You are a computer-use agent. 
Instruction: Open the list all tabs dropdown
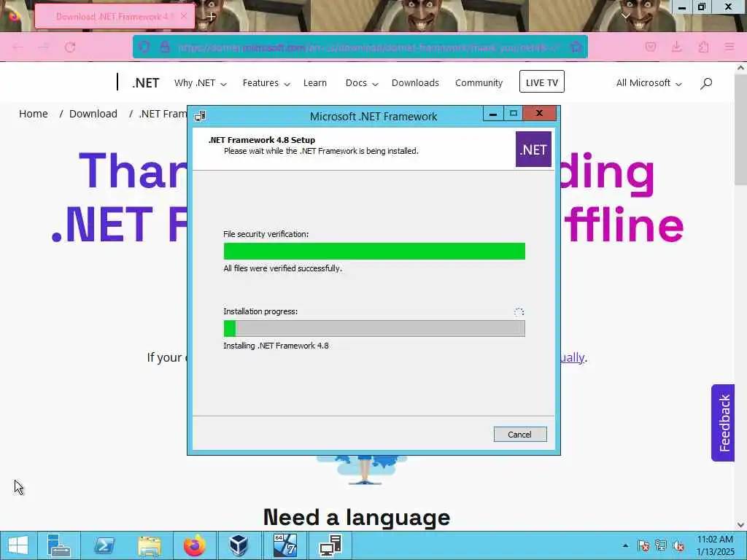pyautogui.click(x=625, y=16)
